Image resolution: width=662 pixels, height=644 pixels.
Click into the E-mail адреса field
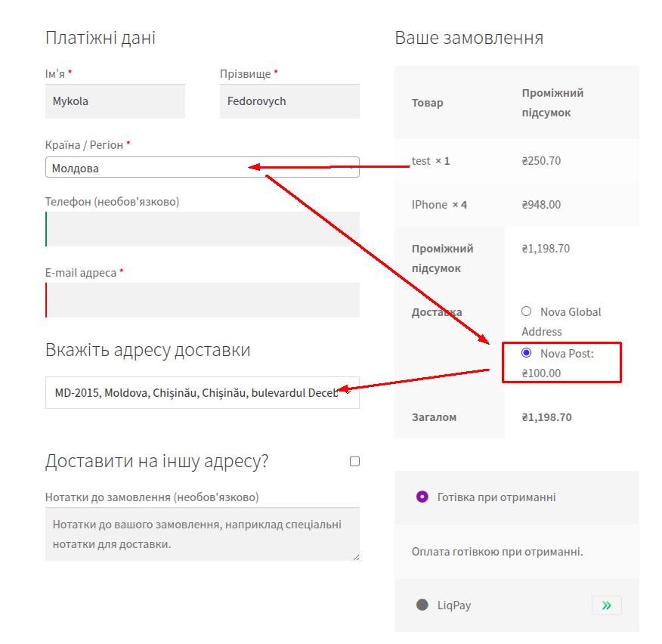click(x=203, y=300)
